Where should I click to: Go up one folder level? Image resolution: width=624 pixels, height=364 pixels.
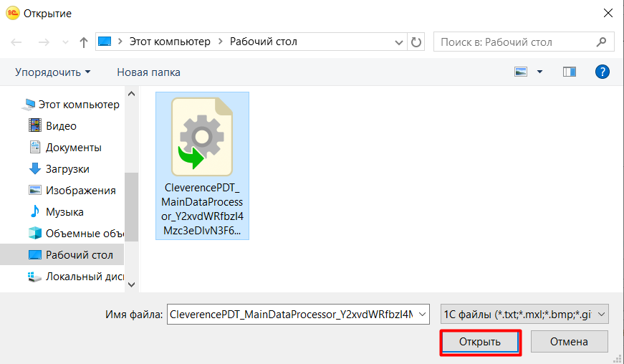point(83,42)
